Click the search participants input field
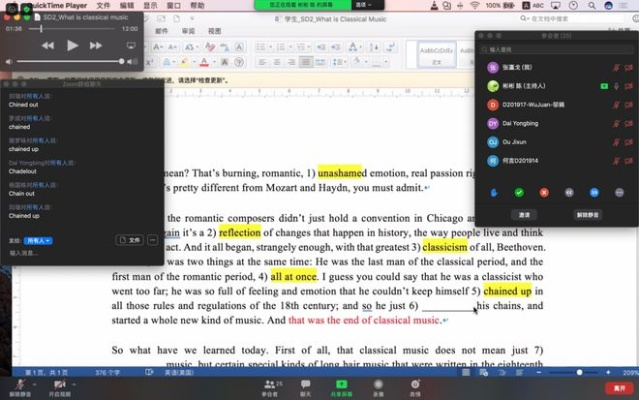 click(x=555, y=48)
